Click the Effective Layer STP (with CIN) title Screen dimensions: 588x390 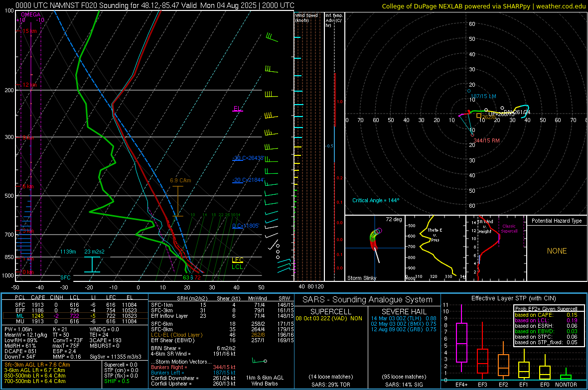[513, 298]
